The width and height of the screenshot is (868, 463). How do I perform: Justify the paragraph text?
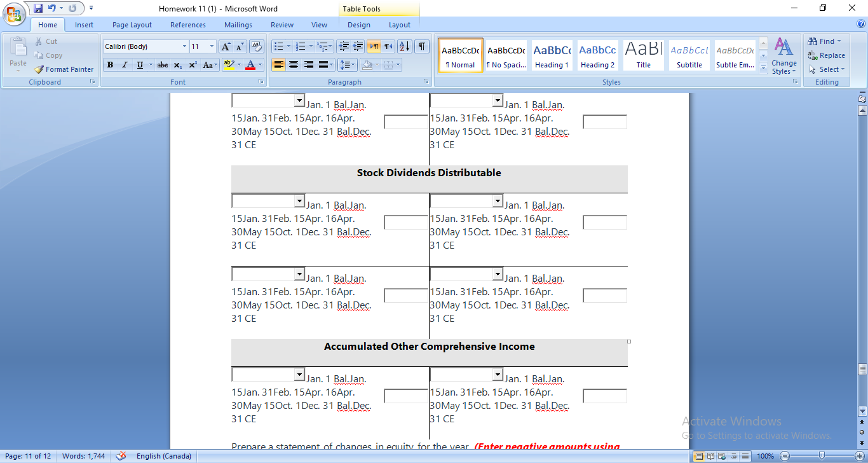click(323, 65)
